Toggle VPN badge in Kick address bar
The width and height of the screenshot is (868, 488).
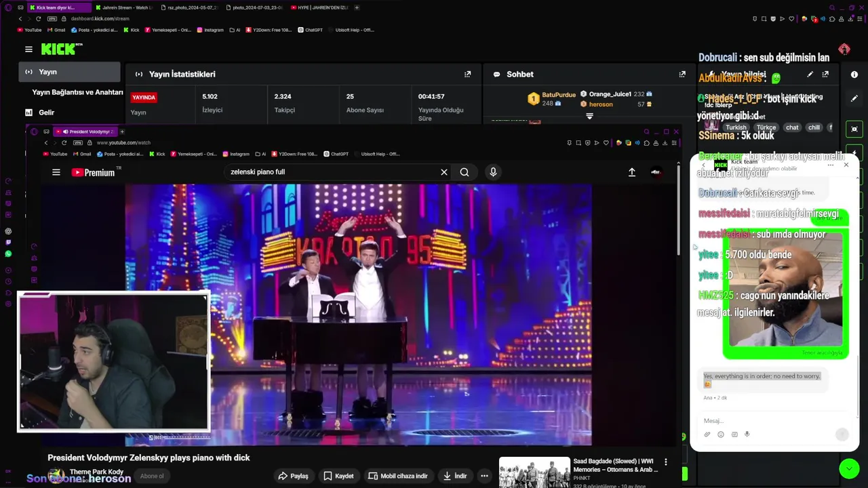point(52,19)
